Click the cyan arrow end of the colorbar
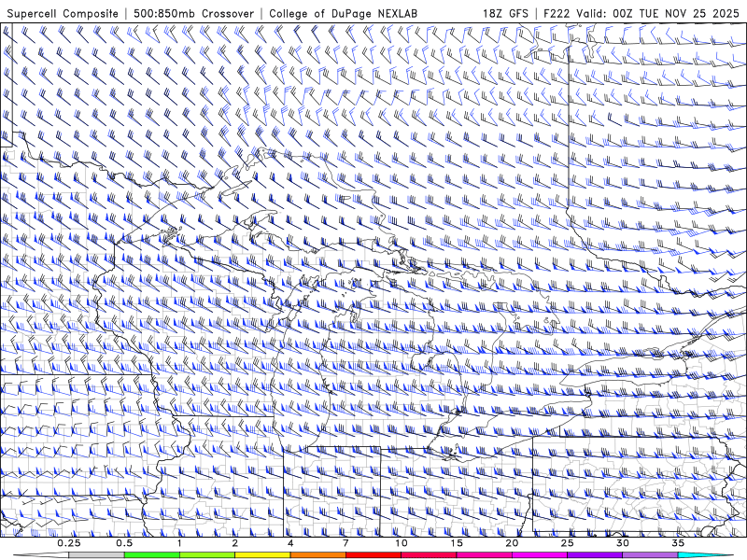Image resolution: width=747 pixels, height=560 pixels. pos(706,555)
